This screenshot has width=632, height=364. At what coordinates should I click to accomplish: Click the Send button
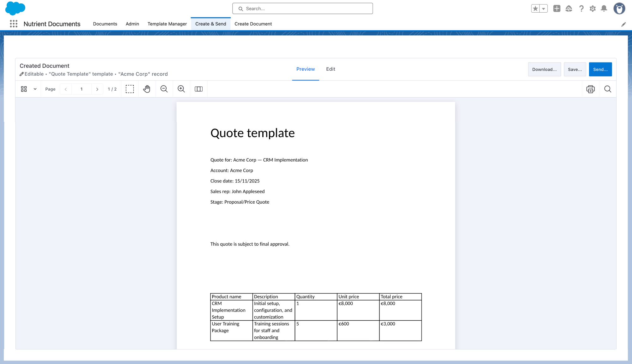tap(600, 69)
